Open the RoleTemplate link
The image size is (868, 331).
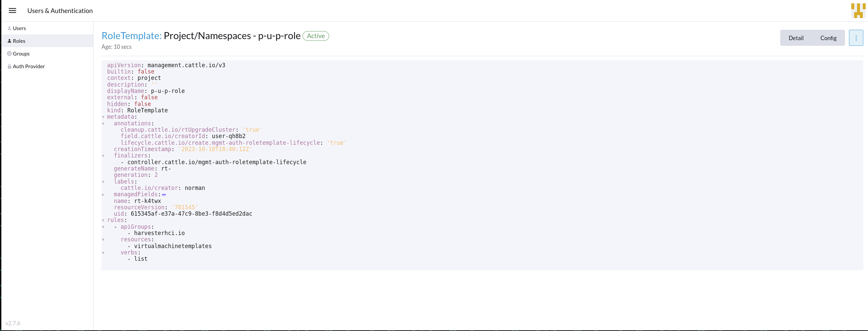pos(131,35)
